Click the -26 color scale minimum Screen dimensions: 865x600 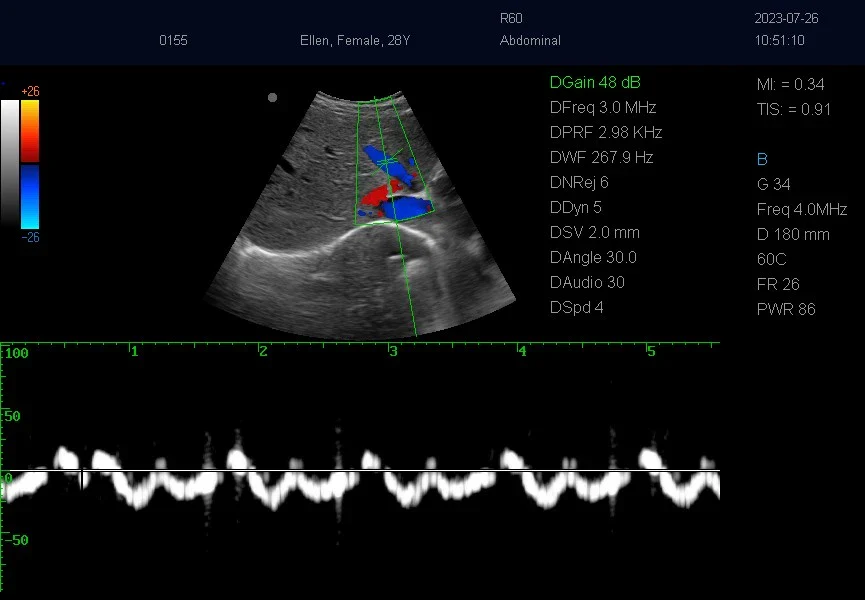[x=30, y=237]
